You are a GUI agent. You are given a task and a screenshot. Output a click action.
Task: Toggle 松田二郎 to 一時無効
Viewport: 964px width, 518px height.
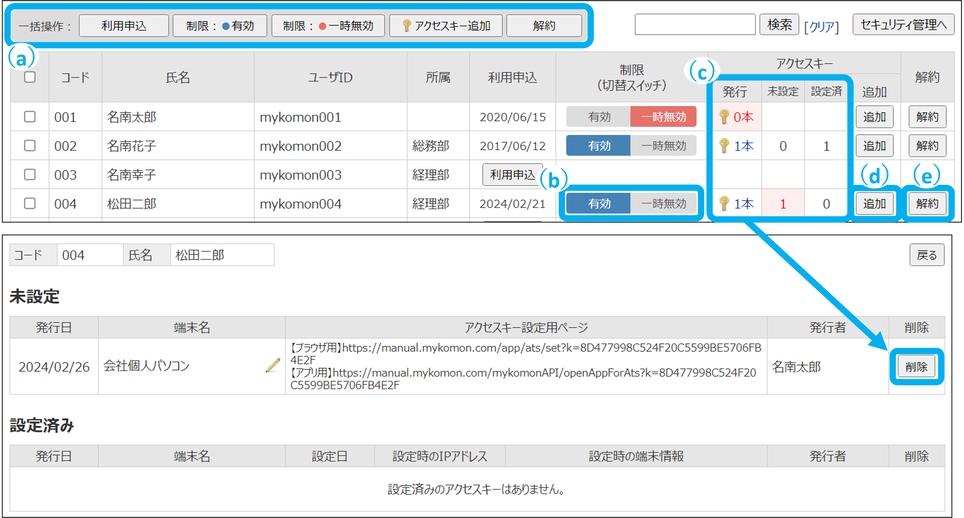click(x=663, y=204)
